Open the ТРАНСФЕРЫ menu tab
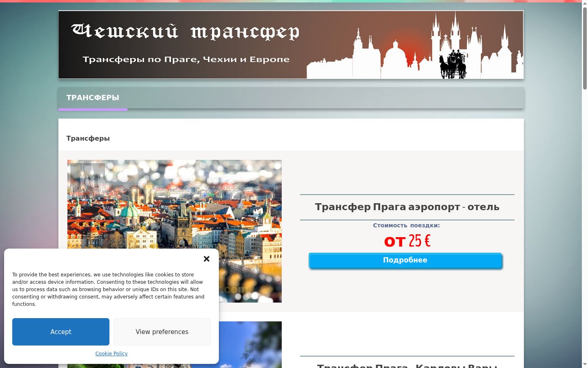This screenshot has width=588, height=368. click(x=93, y=98)
